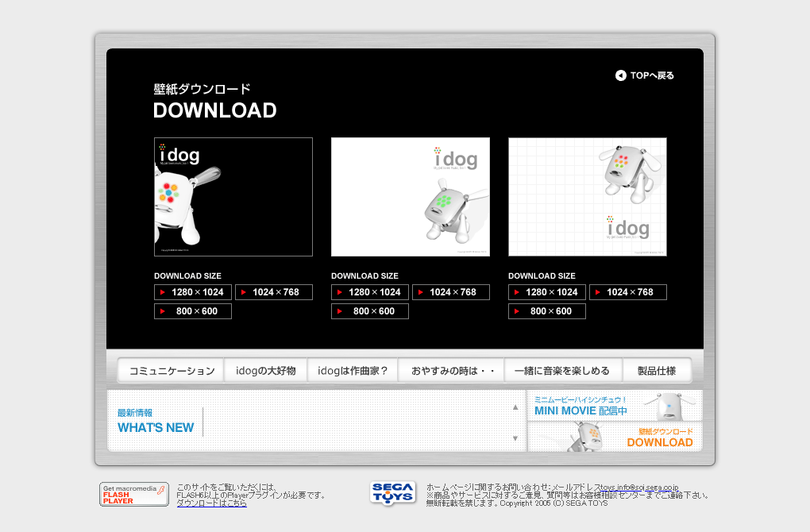This screenshot has height=532, width=810.
Task: Follow the ダウンロードはこちら link
Action: tap(212, 503)
